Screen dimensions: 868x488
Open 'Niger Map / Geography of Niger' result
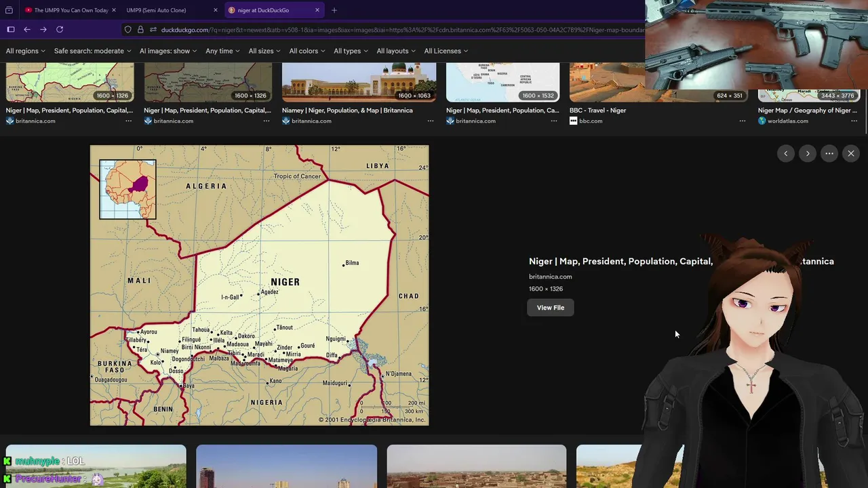click(808, 110)
